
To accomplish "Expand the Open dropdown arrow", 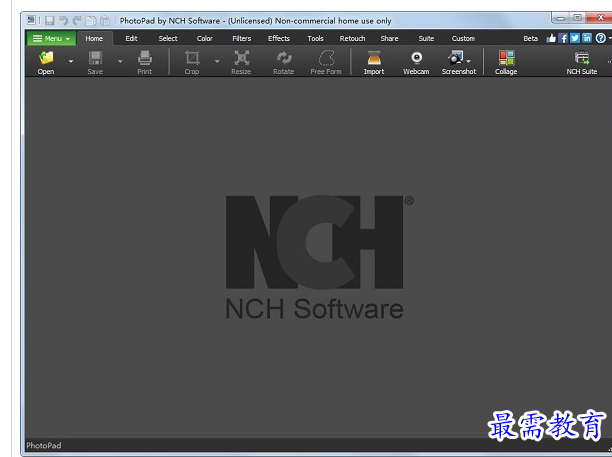I will click(x=71, y=61).
